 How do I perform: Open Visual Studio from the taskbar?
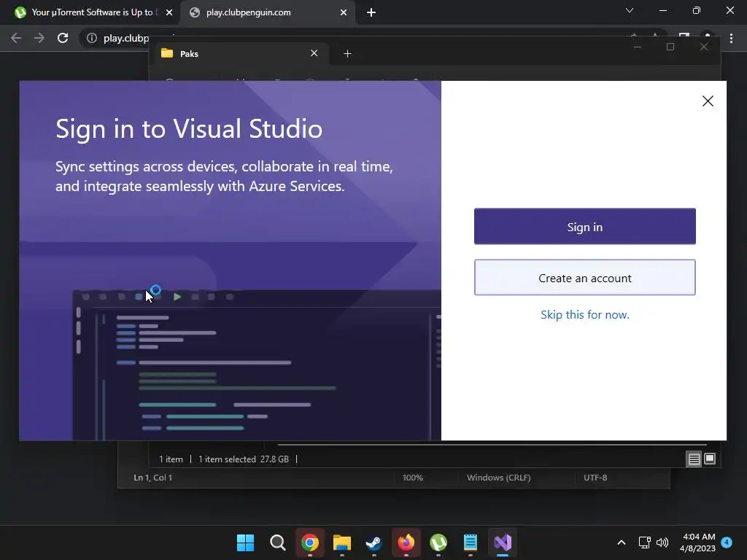(x=503, y=542)
